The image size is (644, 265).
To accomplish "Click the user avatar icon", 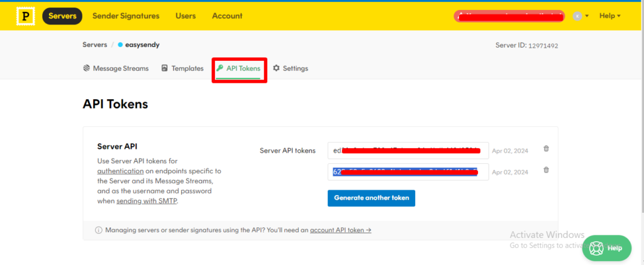I will coord(577,16).
